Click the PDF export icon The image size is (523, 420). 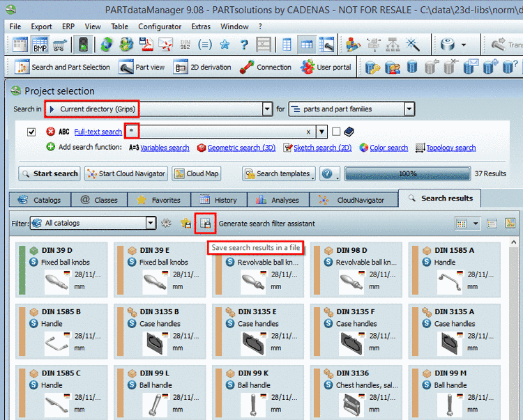tap(146, 45)
